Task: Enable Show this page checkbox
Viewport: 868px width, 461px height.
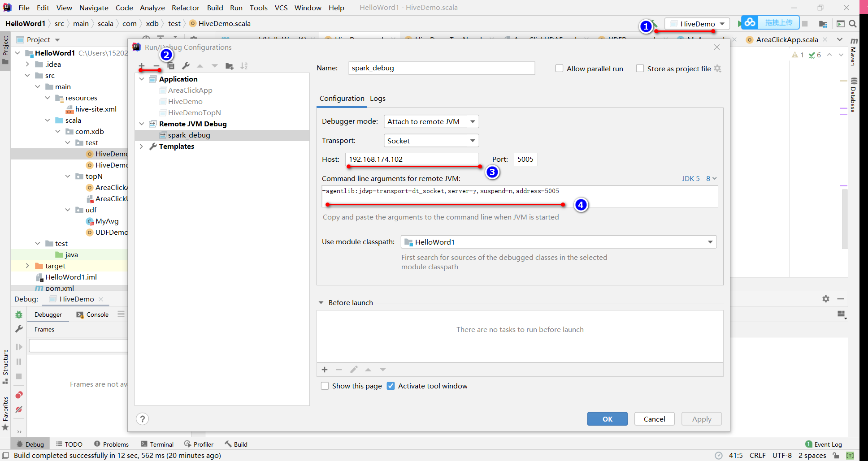Action: tap(325, 386)
